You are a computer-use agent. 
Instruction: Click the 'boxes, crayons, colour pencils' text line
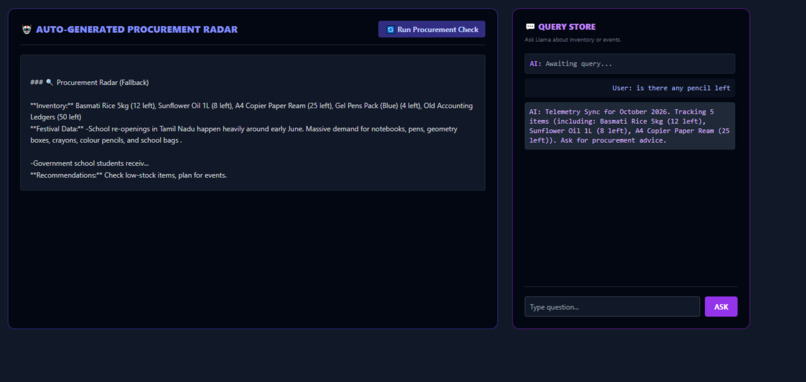click(x=106, y=140)
